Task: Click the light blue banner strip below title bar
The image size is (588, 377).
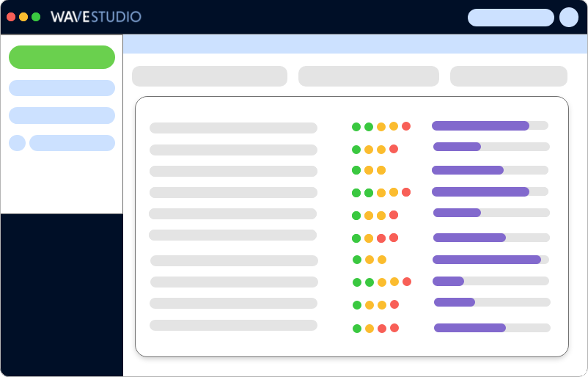Action: pos(355,44)
